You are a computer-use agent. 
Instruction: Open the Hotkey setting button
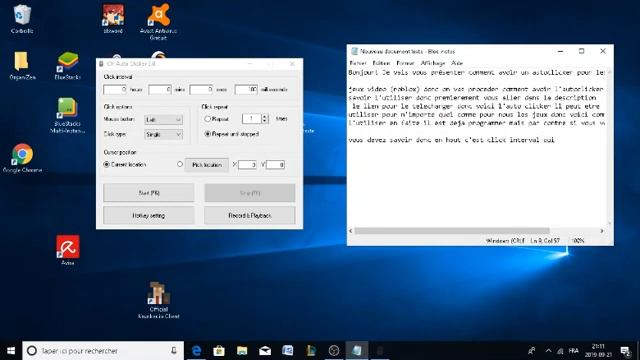(149, 215)
